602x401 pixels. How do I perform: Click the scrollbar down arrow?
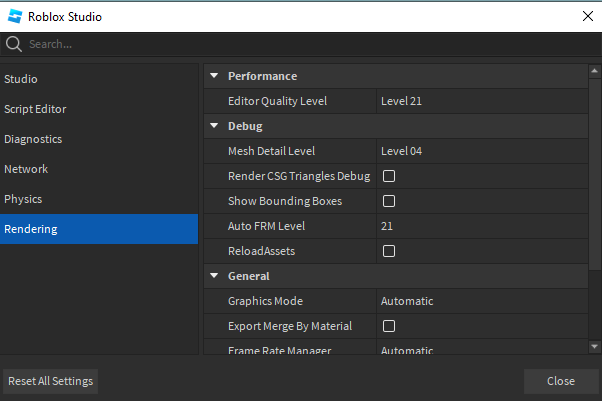tap(594, 346)
